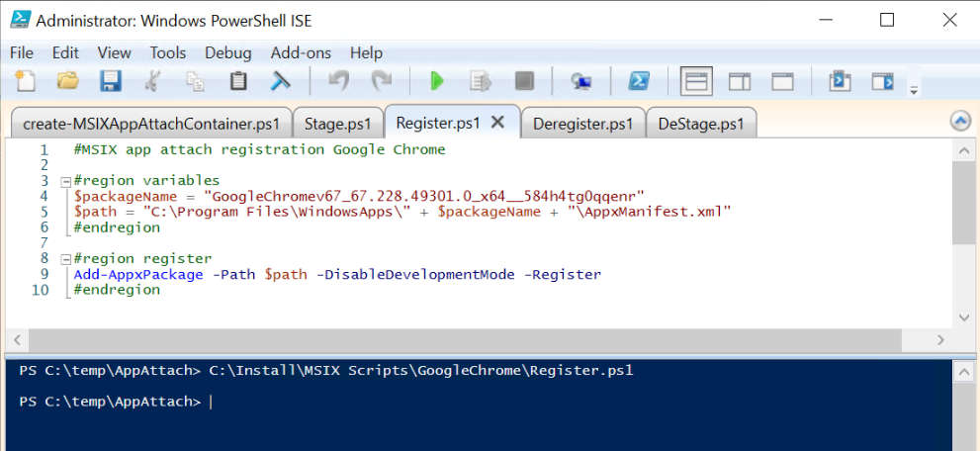
Task: Redo the last edit
Action: pyautogui.click(x=382, y=81)
